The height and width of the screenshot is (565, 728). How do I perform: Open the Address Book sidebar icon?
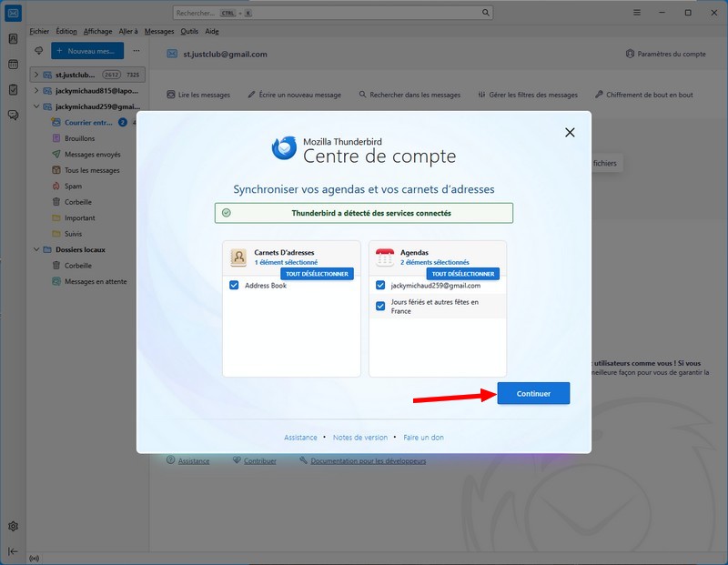[14, 39]
